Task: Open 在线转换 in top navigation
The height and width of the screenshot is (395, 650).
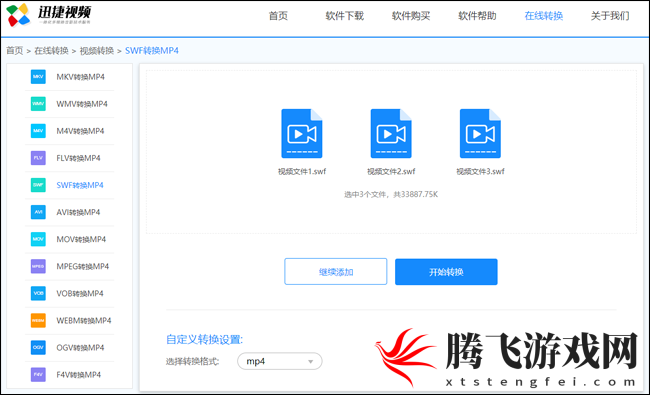Action: coord(543,16)
